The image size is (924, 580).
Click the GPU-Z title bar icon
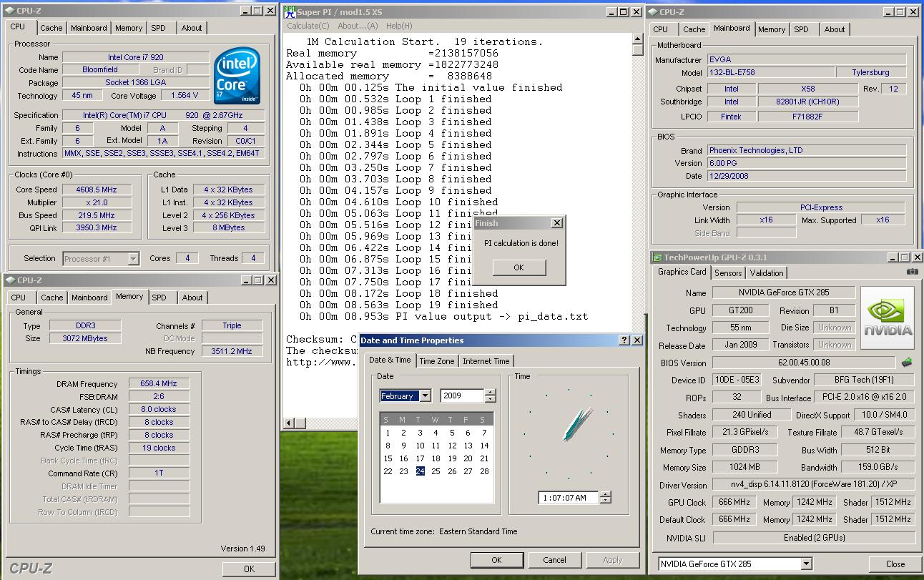(657, 257)
